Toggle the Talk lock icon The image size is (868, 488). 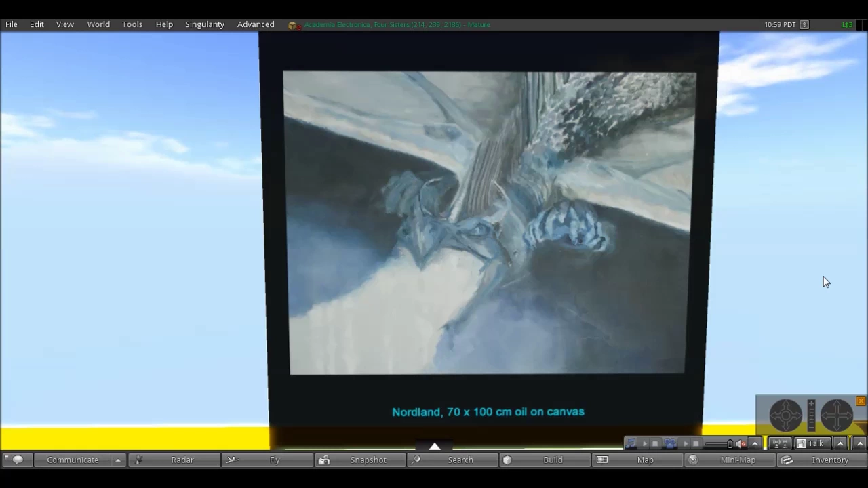click(x=801, y=444)
